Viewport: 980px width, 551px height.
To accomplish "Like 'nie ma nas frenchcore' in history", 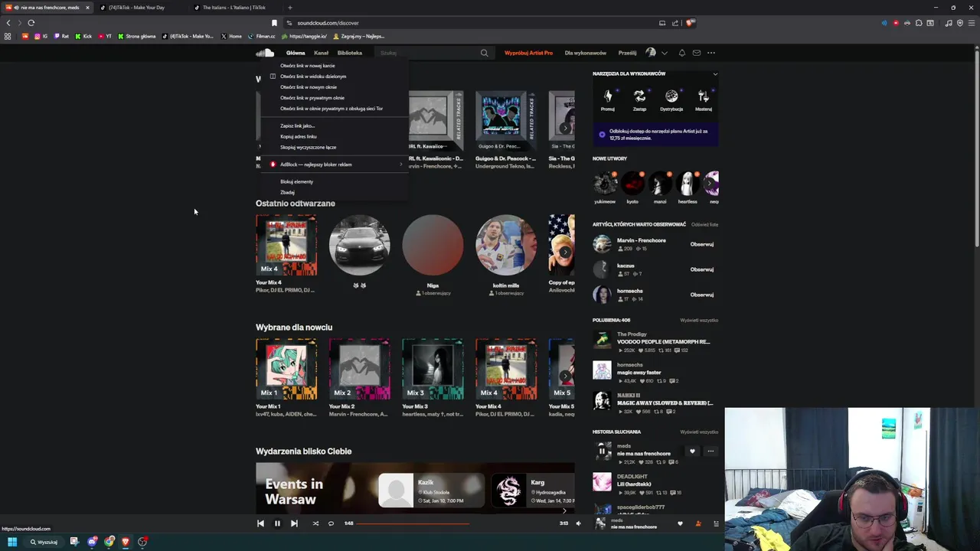I will click(692, 452).
